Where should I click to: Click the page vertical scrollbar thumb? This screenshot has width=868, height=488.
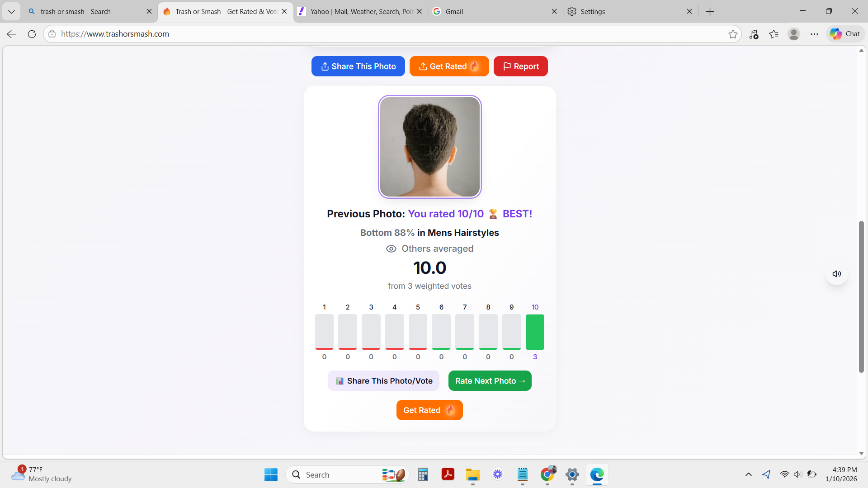click(861, 297)
